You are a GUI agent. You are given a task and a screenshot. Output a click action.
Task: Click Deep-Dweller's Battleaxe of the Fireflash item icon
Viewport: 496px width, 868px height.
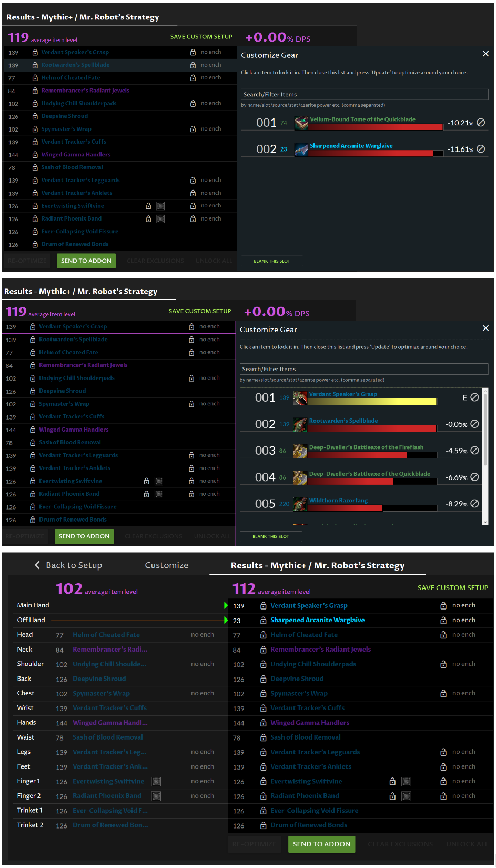(300, 451)
